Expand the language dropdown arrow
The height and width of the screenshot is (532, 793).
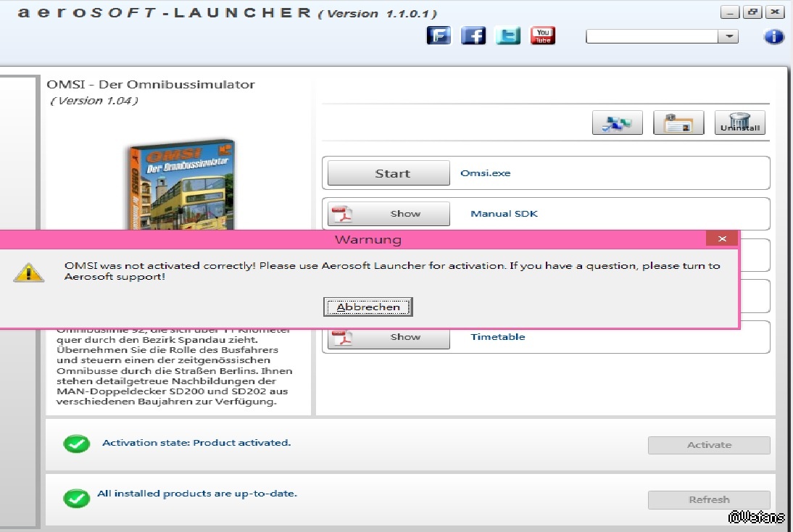[728, 36]
